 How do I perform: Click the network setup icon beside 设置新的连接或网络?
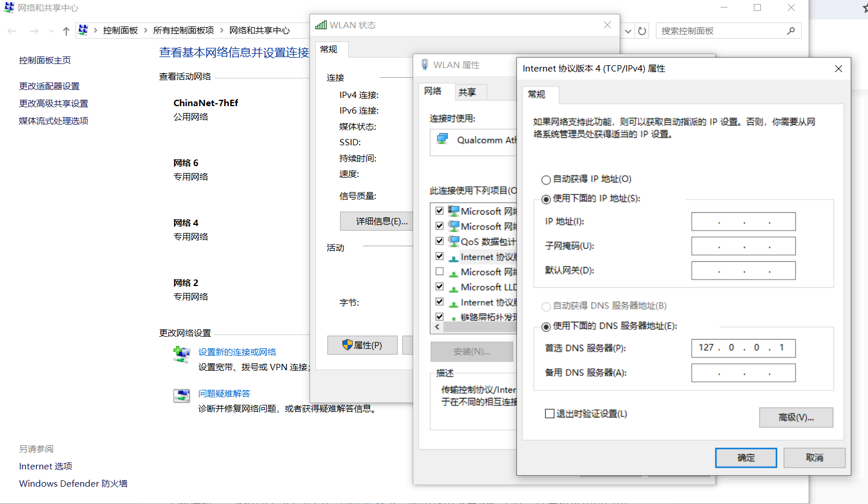pos(182,354)
